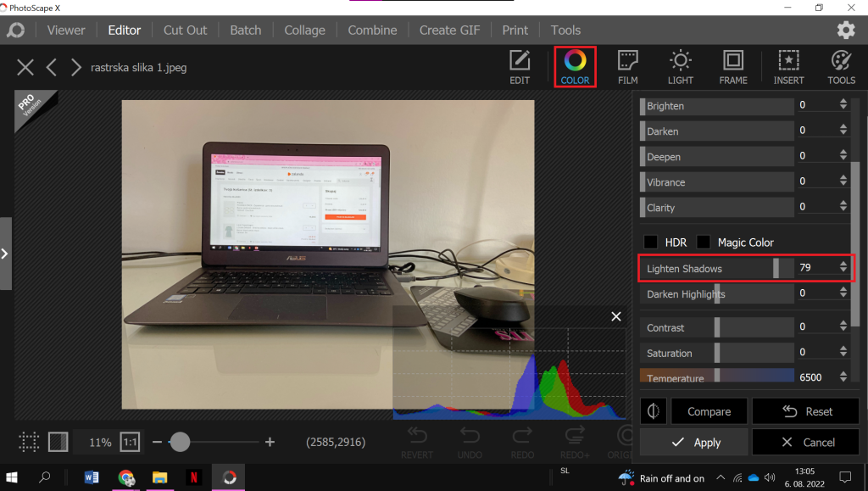Switch to the Tools tab
The image size is (868, 491).
(x=565, y=30)
